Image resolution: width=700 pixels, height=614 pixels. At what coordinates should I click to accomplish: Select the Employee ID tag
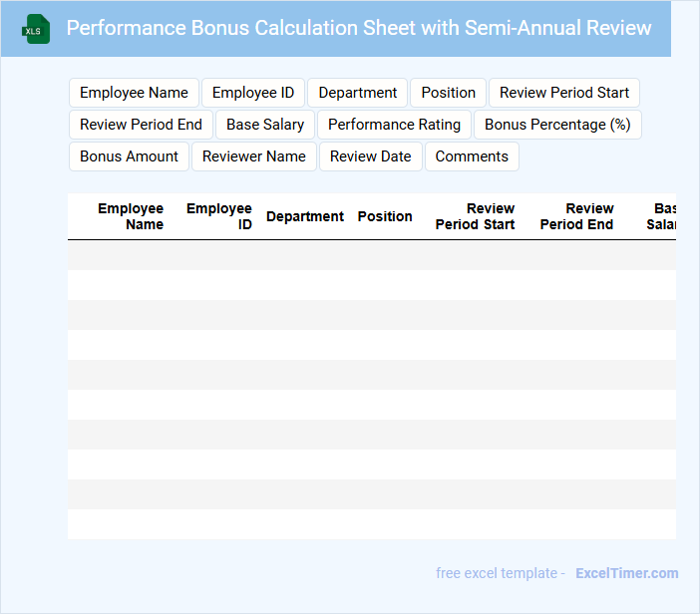point(253,93)
